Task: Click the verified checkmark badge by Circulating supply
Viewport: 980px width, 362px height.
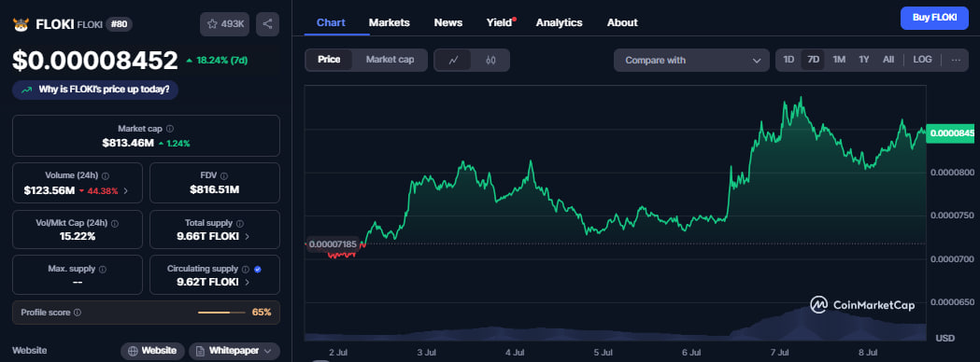Action: tap(258, 269)
